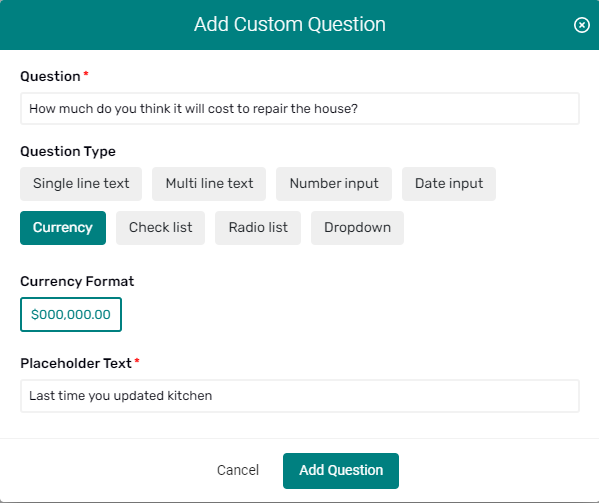Select Date input question type
The width and height of the screenshot is (599, 503).
click(x=449, y=184)
